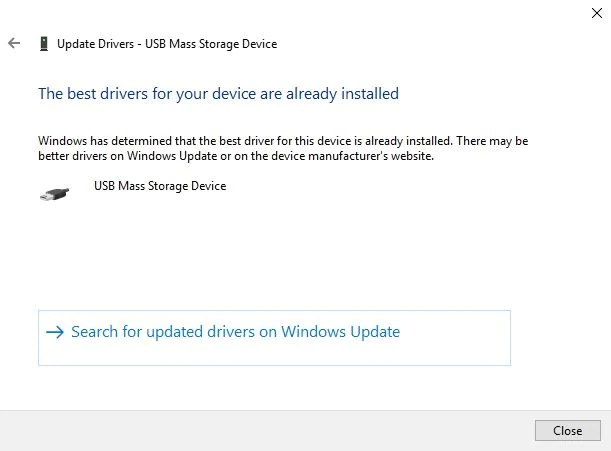The width and height of the screenshot is (611, 451).
Task: Click the blank area below the USB device label
Action: point(160,240)
